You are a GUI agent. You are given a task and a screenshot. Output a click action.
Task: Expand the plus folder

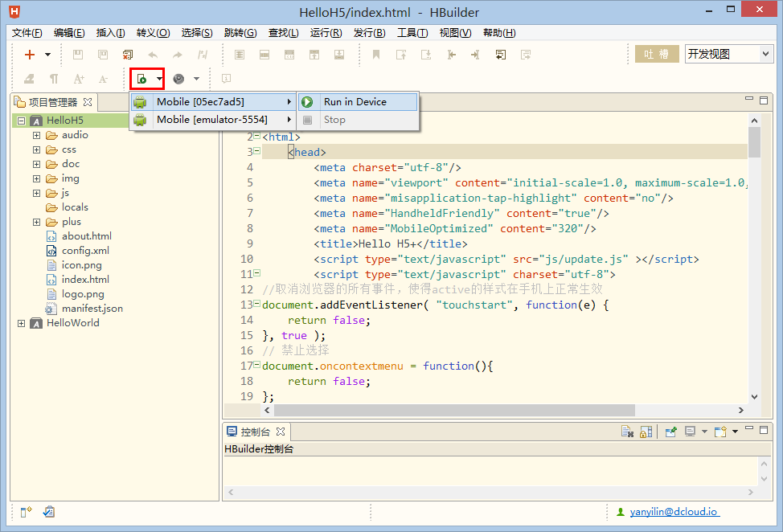(x=36, y=222)
